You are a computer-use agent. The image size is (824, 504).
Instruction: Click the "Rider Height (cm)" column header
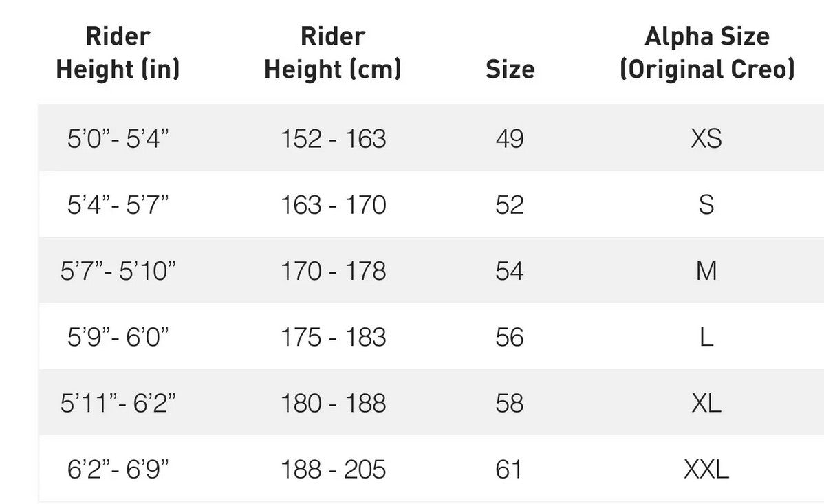click(x=333, y=53)
